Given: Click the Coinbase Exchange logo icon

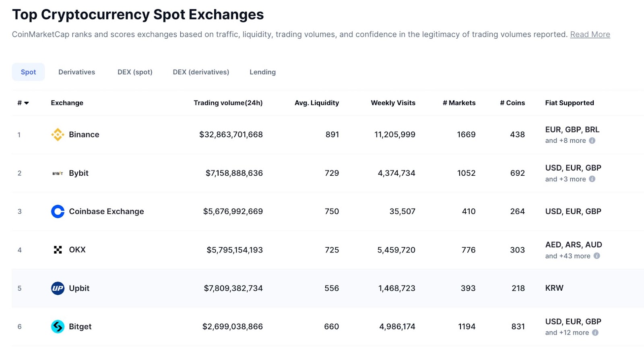Looking at the screenshot, I should tap(58, 211).
